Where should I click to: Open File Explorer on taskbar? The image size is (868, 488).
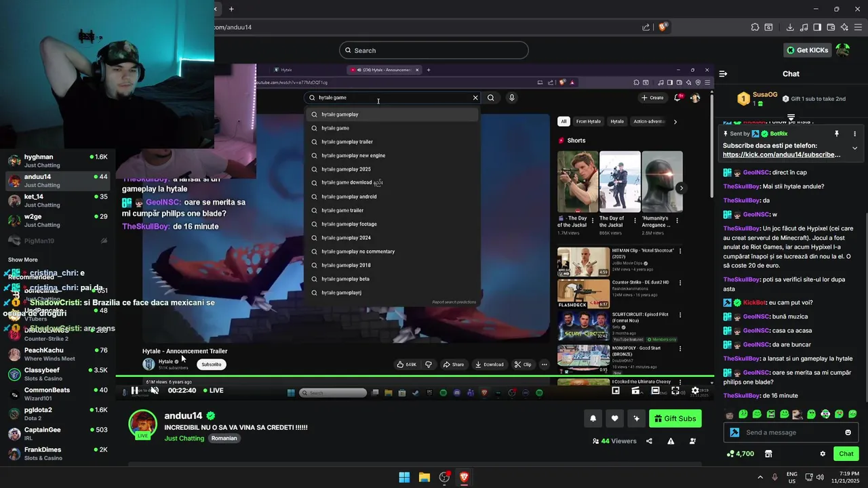[x=425, y=477]
